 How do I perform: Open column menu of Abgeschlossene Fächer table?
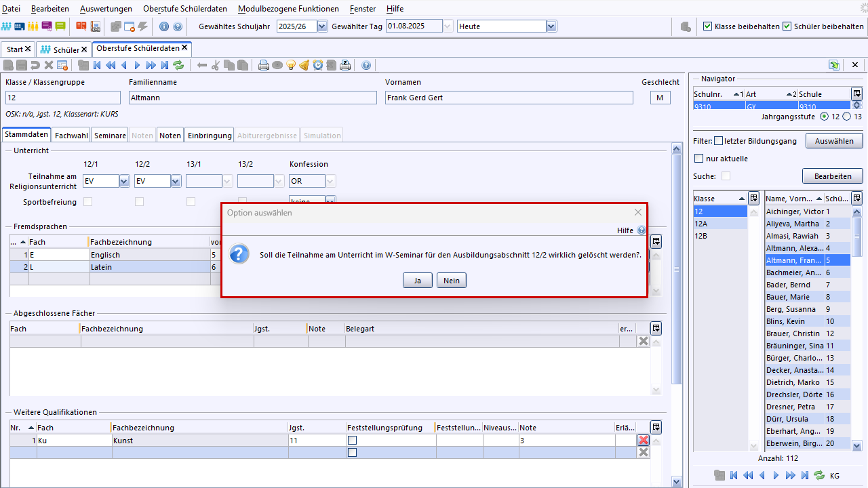click(x=656, y=328)
